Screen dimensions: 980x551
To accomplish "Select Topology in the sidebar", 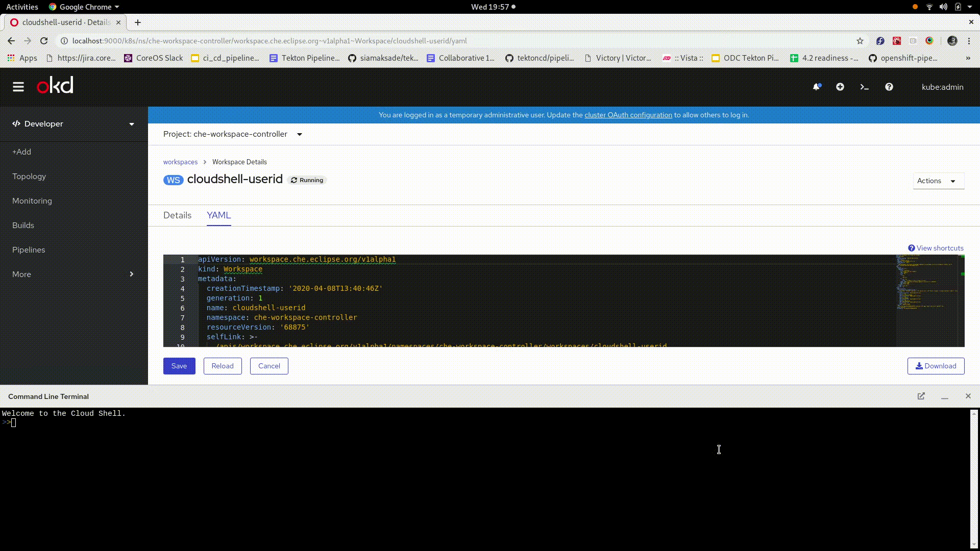I will (x=29, y=177).
